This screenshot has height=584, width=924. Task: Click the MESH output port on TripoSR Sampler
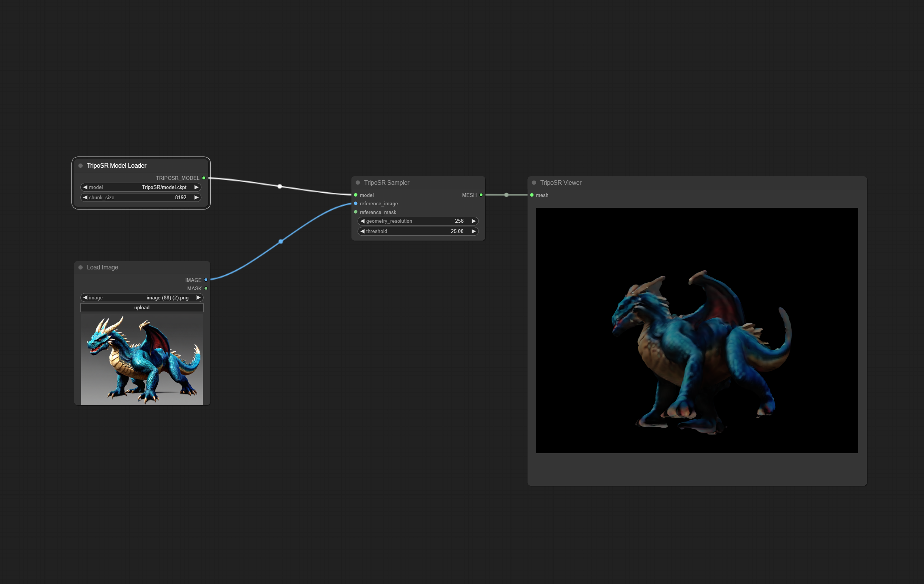(480, 195)
